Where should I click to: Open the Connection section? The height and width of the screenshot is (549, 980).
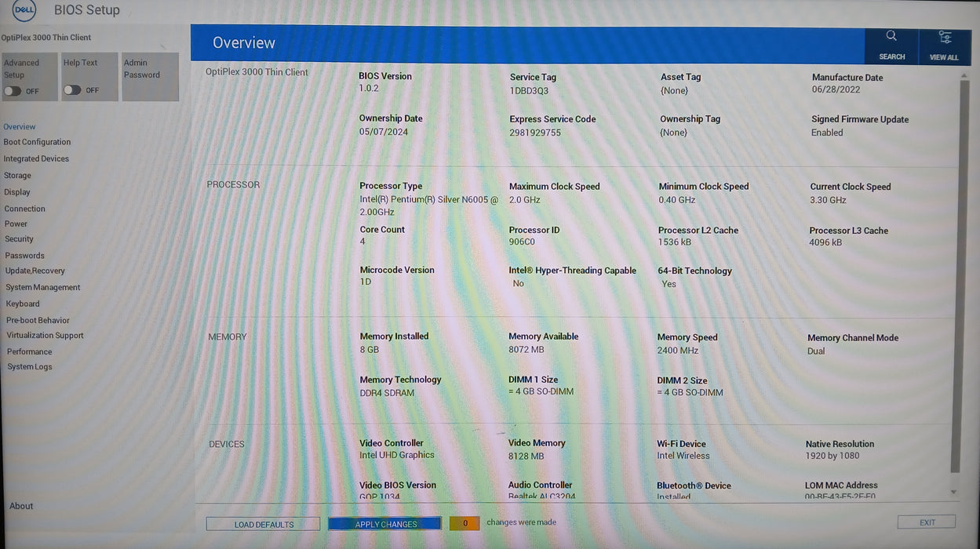tap(24, 209)
